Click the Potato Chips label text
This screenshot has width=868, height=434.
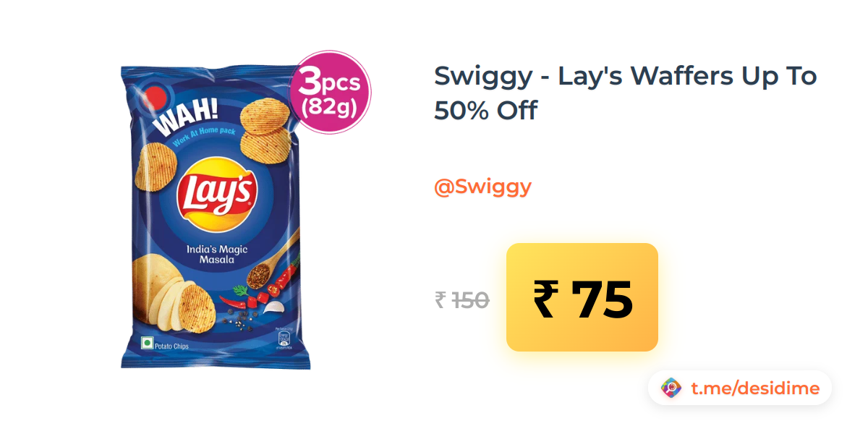[171, 347]
